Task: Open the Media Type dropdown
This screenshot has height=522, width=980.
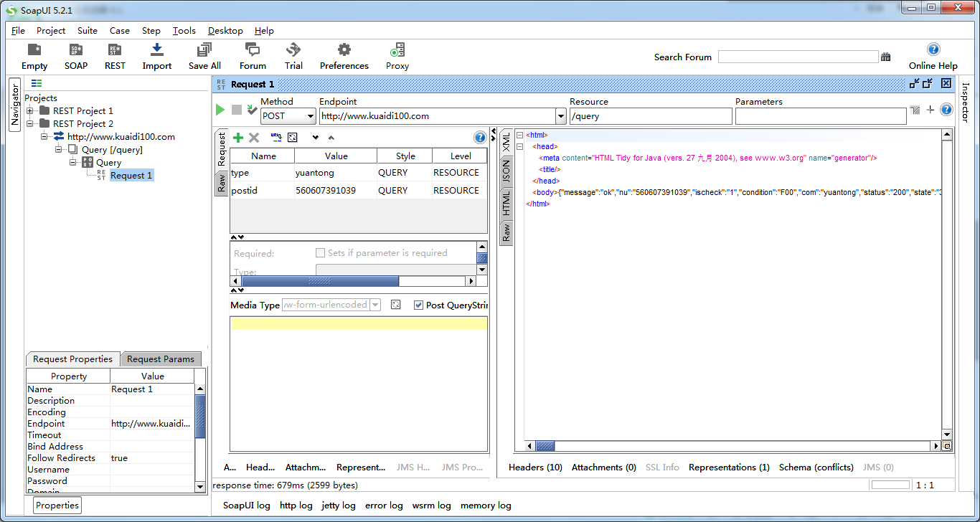Action: tap(374, 305)
